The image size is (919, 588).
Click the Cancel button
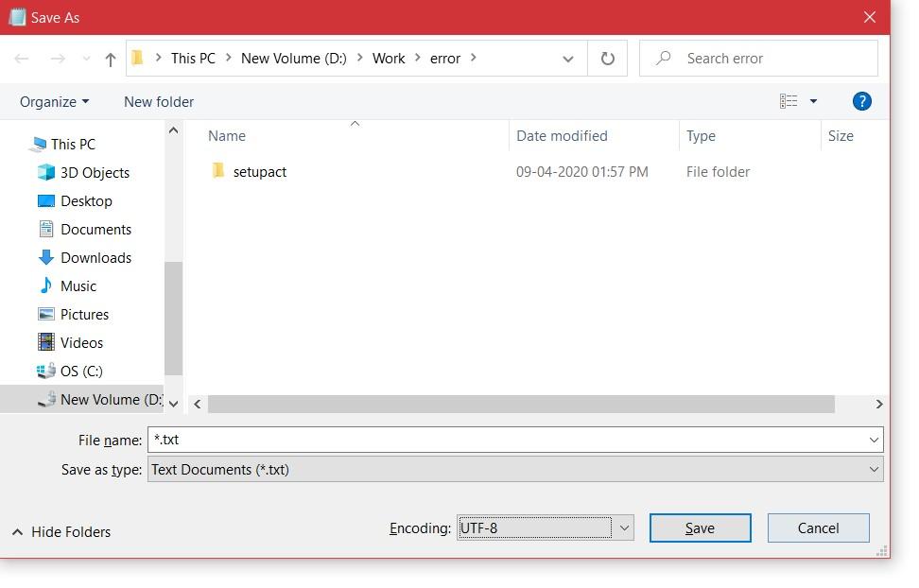point(818,528)
